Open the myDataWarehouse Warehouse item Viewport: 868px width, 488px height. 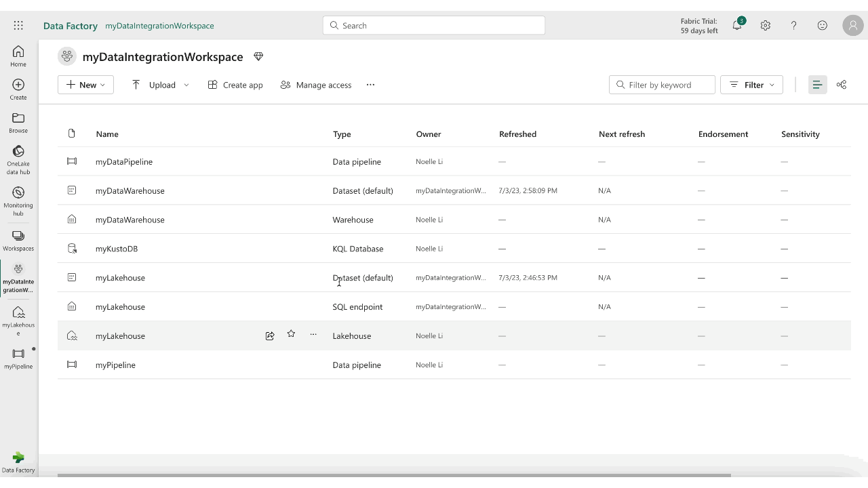130,220
